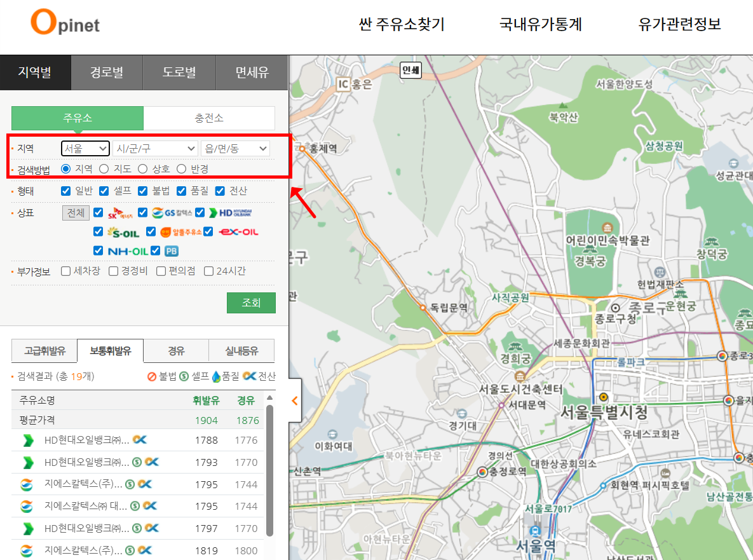Open the 서울 region dropdown

(x=86, y=148)
